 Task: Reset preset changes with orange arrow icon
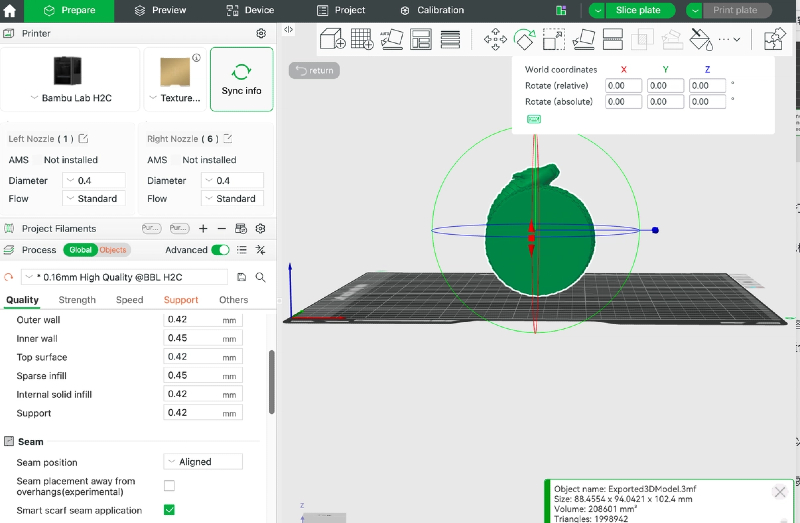point(8,277)
